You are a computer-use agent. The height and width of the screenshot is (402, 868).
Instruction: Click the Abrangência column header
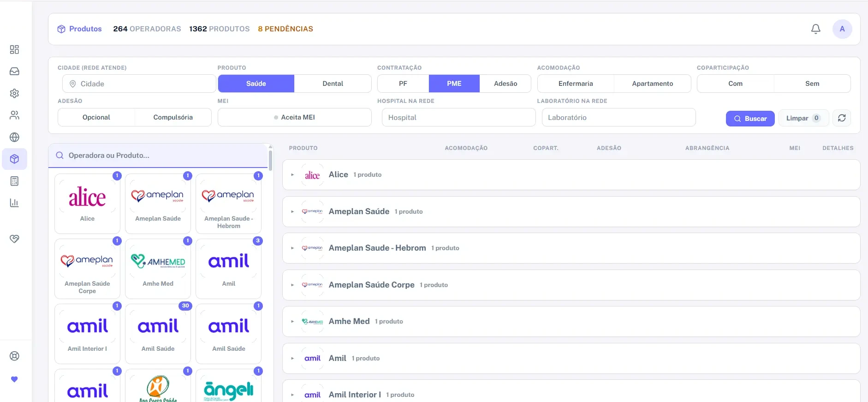(x=707, y=148)
